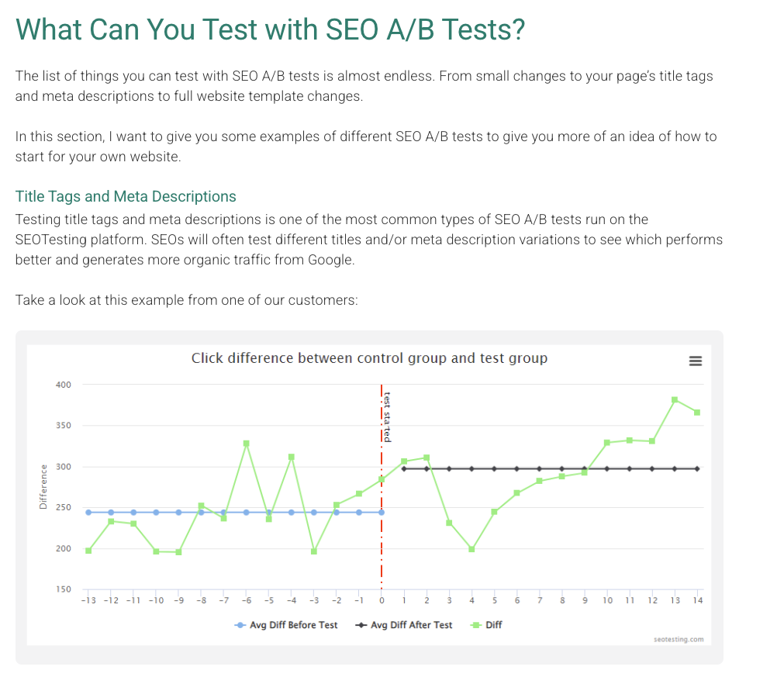Open the seotesting.com chart credit link
Viewport: 784px width, 677px height.
click(x=678, y=640)
